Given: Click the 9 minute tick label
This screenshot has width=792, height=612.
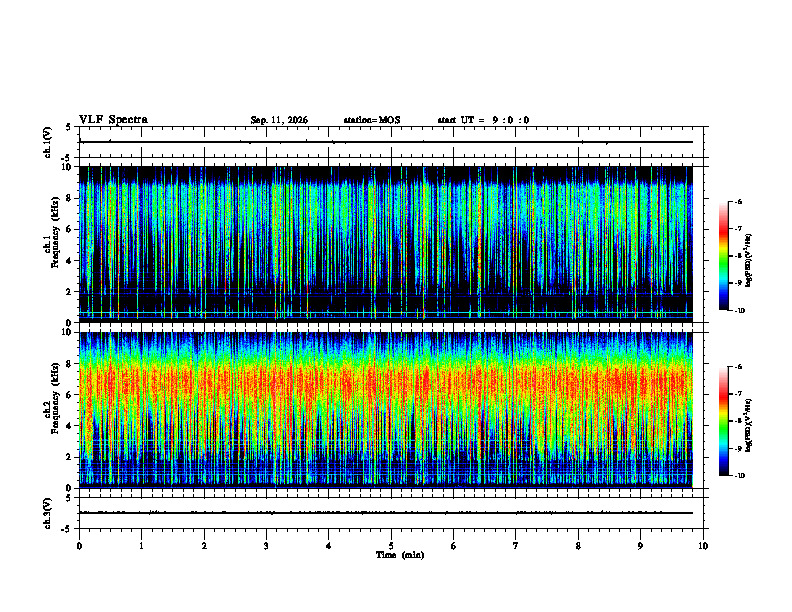Looking at the screenshot, I should pyautogui.click(x=640, y=546).
